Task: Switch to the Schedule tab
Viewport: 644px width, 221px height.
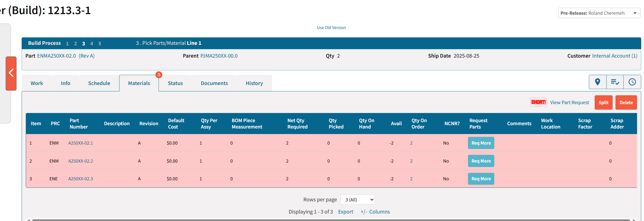Action: [99, 83]
